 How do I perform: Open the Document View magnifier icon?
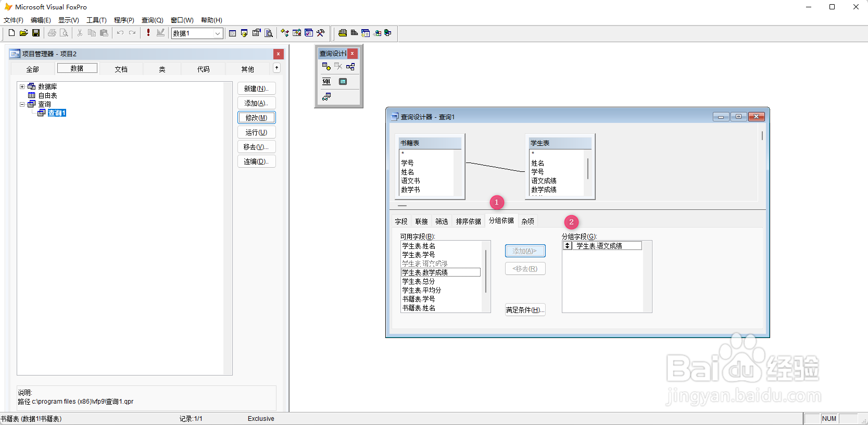pyautogui.click(x=269, y=33)
